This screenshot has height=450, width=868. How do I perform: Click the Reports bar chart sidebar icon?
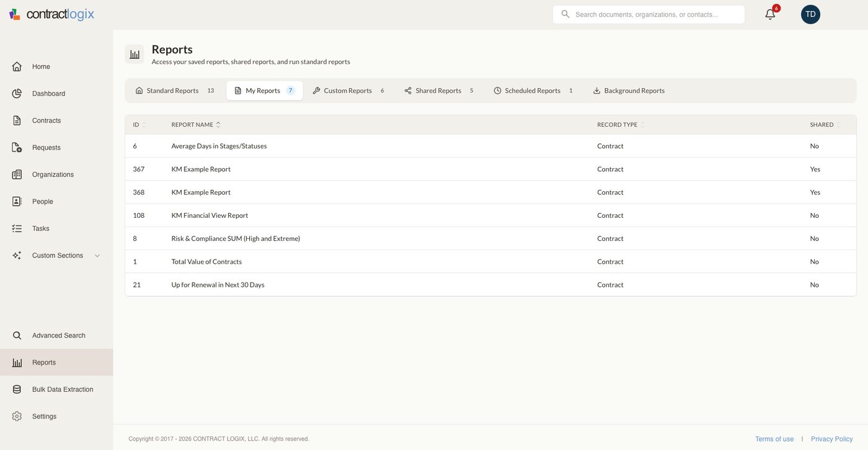click(x=17, y=362)
